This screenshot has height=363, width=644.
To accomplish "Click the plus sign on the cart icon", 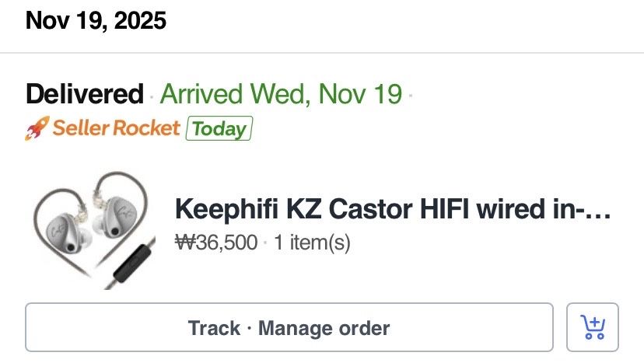I will (595, 323).
